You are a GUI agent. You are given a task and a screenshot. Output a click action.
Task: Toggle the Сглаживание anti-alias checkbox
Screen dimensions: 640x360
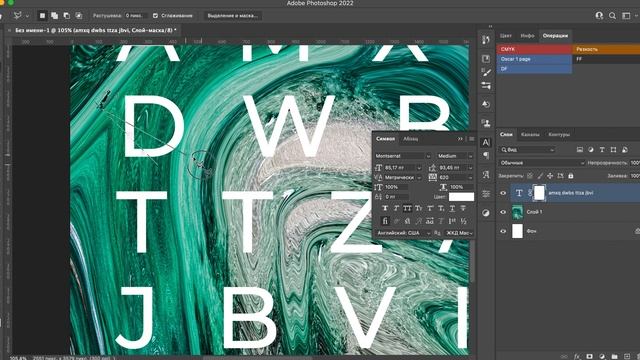(155, 16)
